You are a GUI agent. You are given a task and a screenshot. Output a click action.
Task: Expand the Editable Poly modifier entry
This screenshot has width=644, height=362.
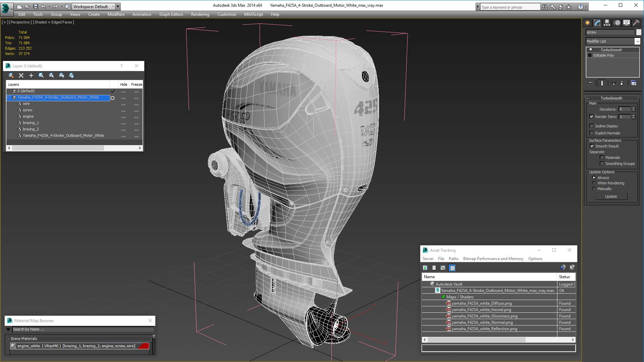[590, 55]
